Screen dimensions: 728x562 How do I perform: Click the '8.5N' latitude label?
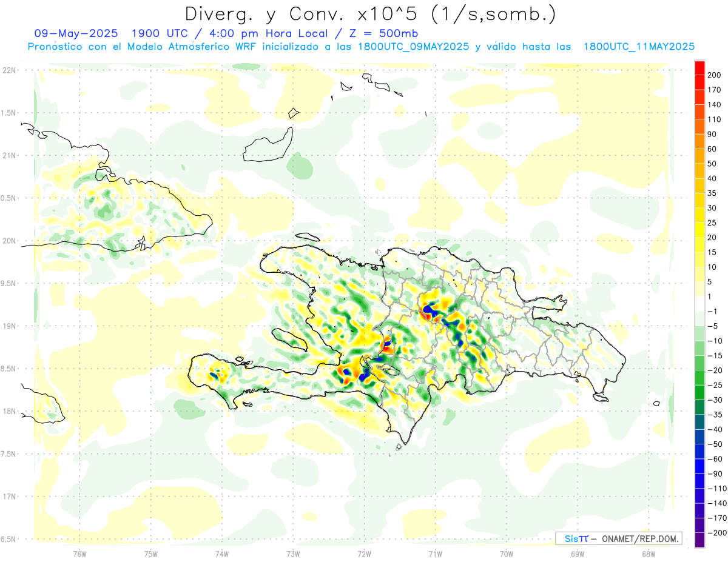pyautogui.click(x=9, y=369)
